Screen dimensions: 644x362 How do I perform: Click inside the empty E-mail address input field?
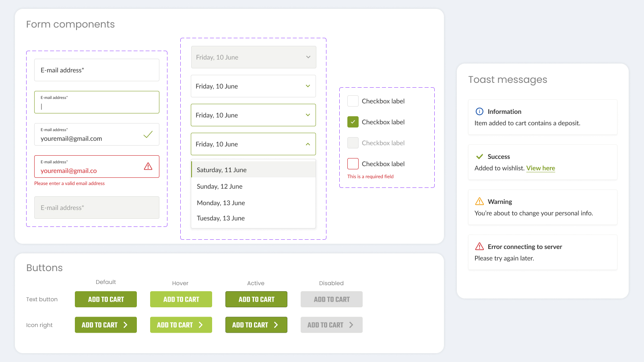97,70
